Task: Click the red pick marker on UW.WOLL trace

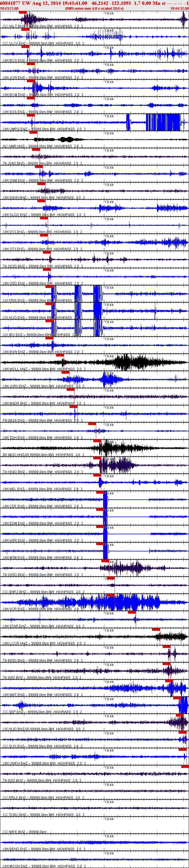Action: click(60, 355)
